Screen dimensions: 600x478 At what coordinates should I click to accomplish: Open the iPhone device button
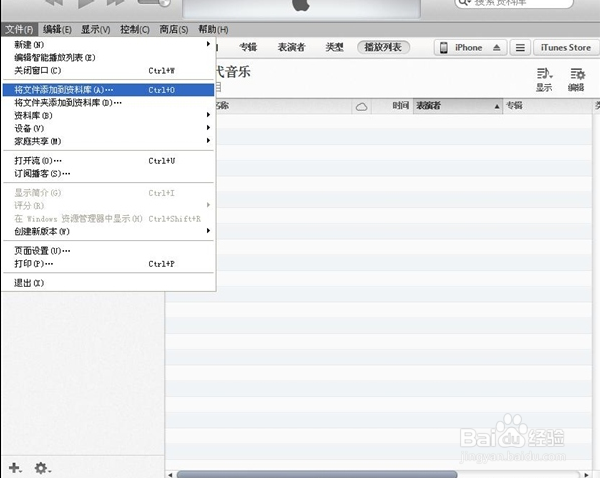(470, 48)
